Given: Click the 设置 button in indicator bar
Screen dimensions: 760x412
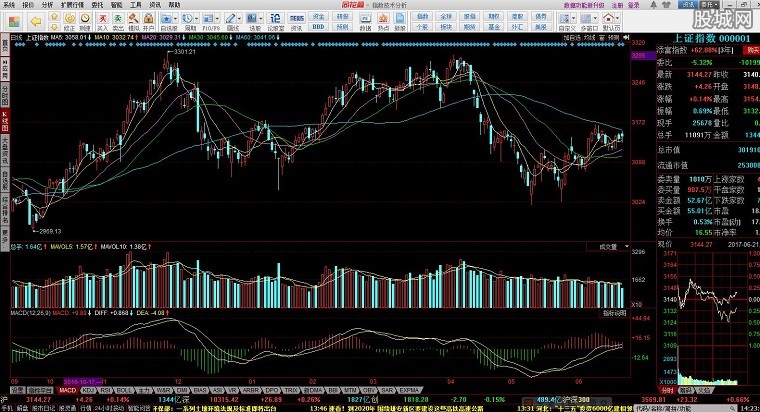Looking at the screenshot, I should pyautogui.click(x=18, y=390).
